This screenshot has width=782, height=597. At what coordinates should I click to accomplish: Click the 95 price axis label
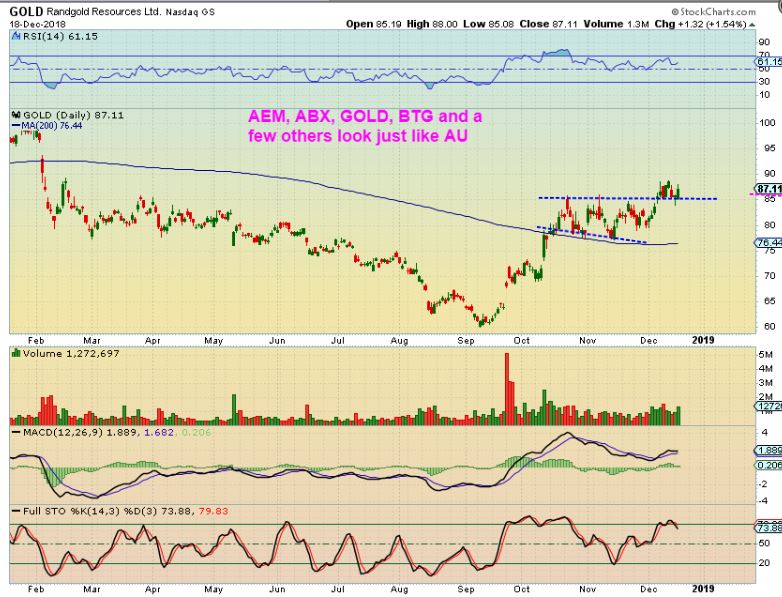click(770, 148)
